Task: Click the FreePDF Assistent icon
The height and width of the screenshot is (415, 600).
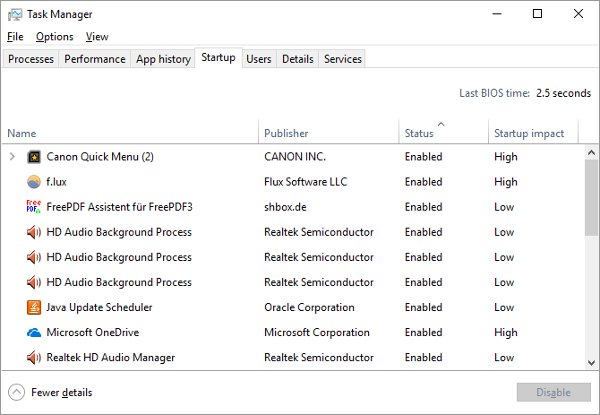Action: click(x=34, y=207)
